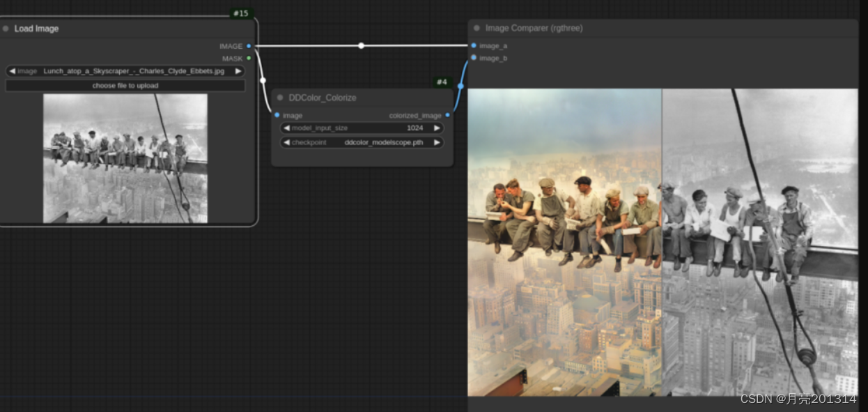Increase model_input_size with right arrow

pos(437,128)
